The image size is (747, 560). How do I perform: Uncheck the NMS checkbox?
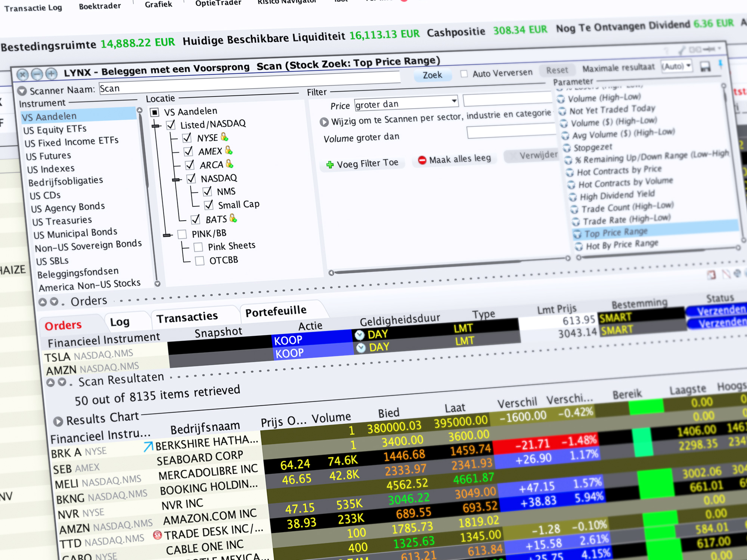click(207, 192)
